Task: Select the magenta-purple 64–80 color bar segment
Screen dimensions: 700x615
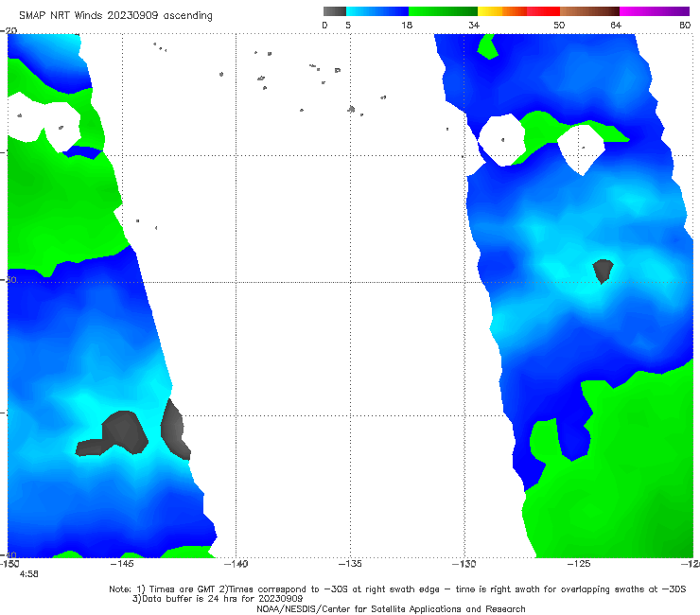Action: 655,11
